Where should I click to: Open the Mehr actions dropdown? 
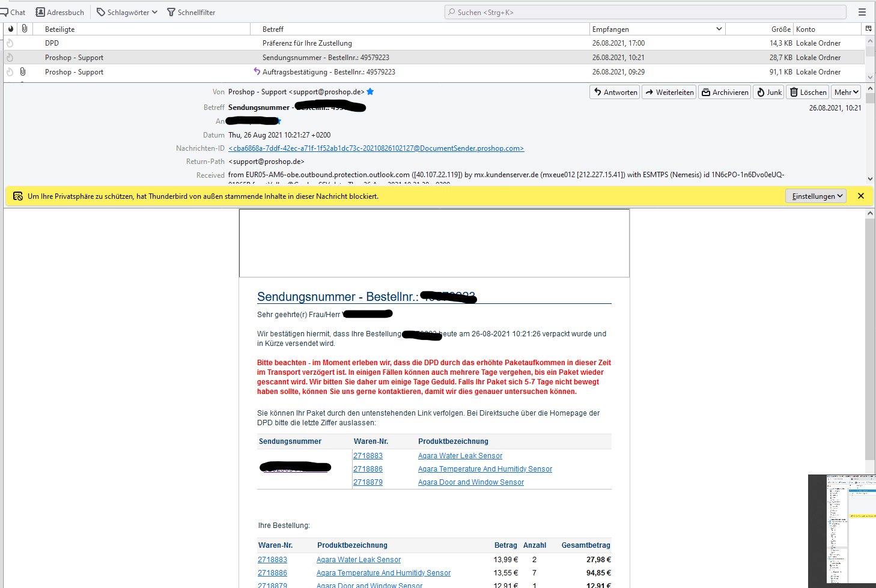[x=847, y=92]
